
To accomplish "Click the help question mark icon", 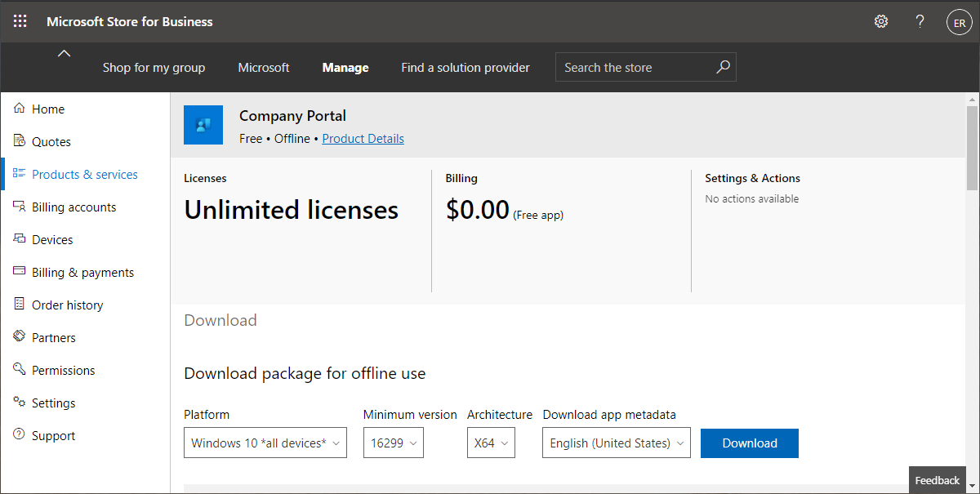I will click(920, 21).
